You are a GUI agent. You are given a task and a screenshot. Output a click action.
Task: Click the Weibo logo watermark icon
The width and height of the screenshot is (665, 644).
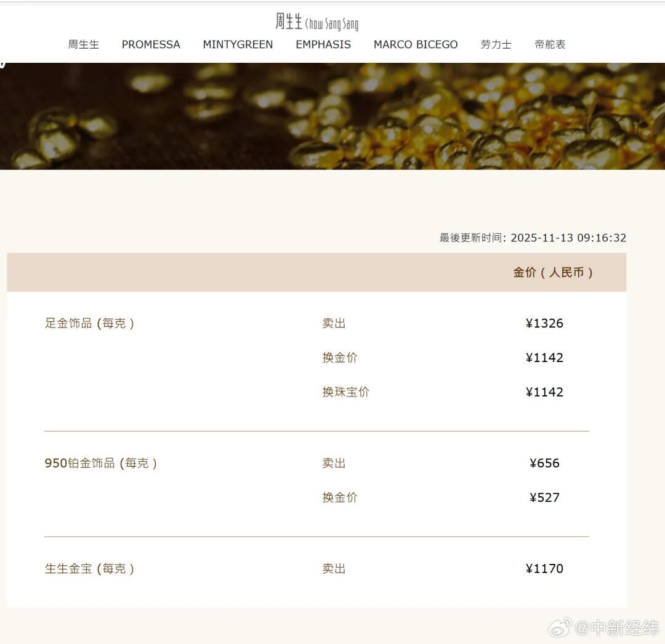click(559, 627)
